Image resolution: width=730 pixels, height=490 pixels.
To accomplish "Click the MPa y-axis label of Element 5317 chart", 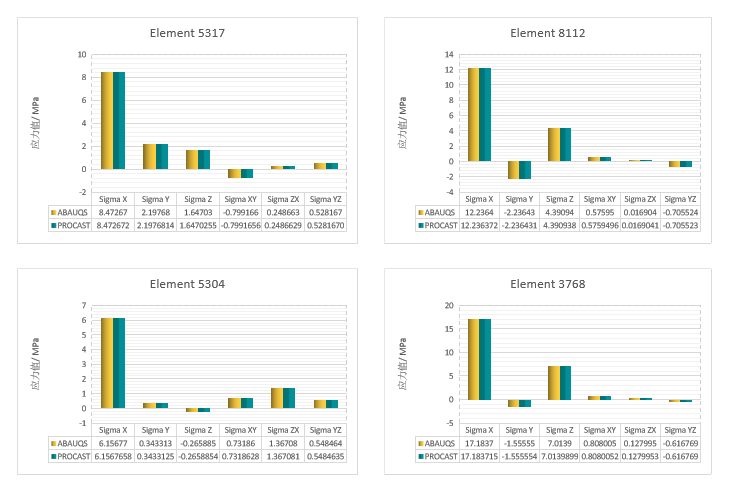I will (x=36, y=122).
